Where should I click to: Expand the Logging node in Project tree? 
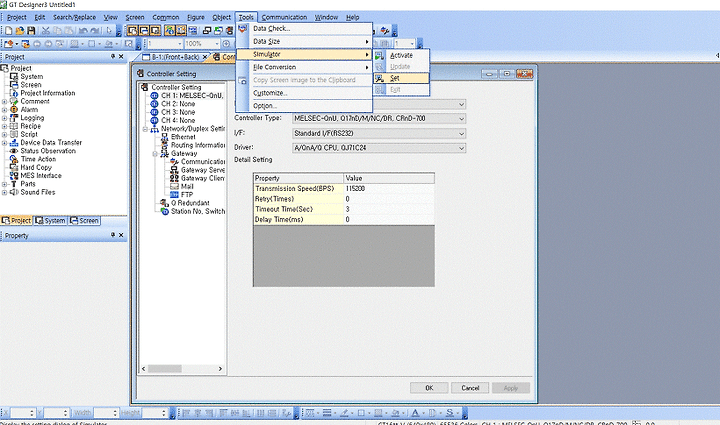[4, 118]
